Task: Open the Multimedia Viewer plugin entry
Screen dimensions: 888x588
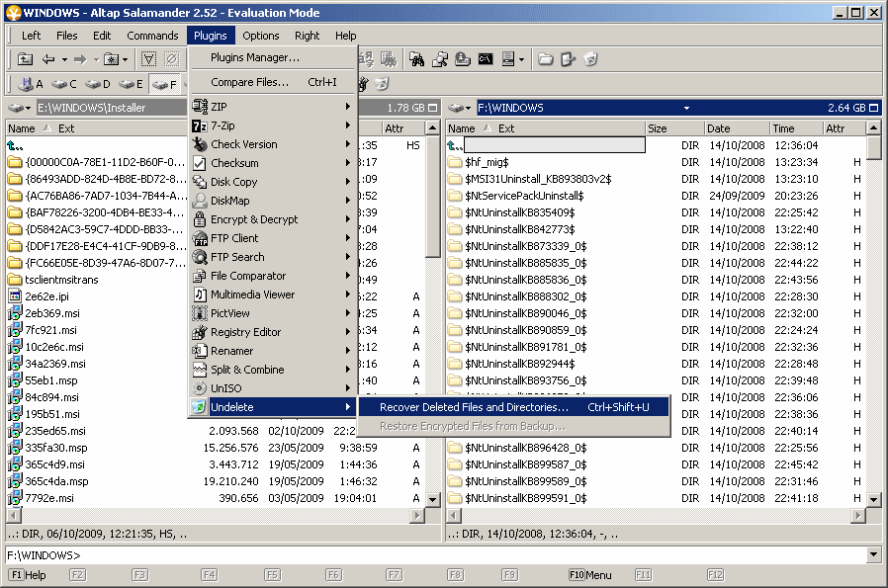Action: point(272,294)
